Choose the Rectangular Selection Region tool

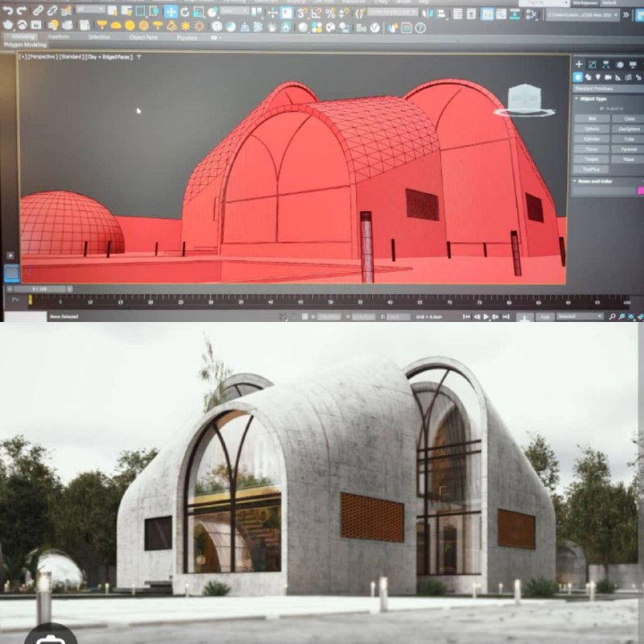(140, 11)
